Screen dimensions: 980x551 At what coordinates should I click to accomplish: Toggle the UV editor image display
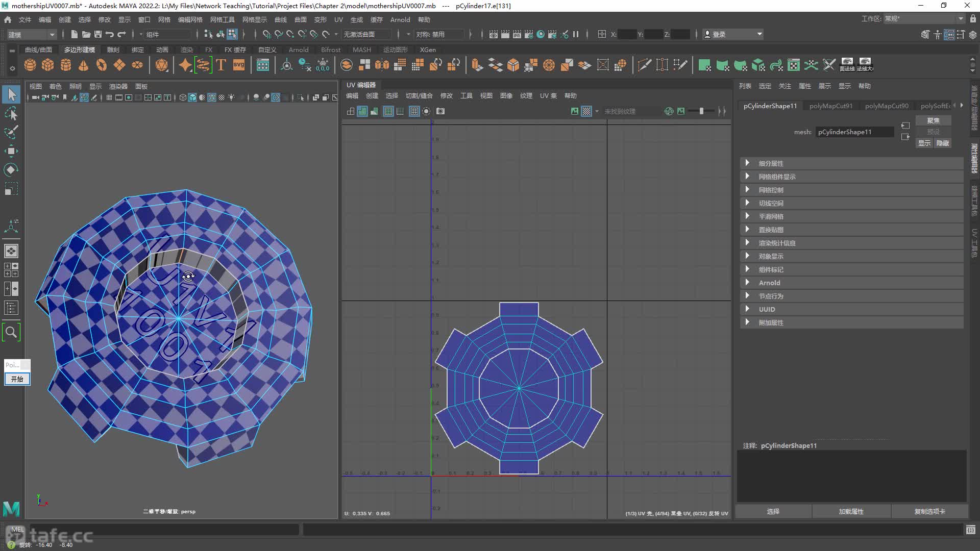pos(575,111)
